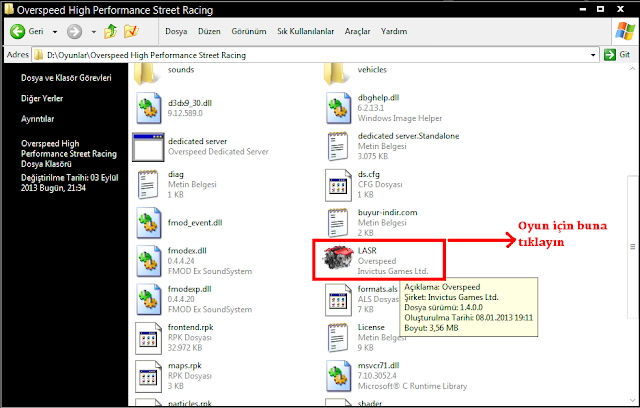Expand Diğer Yerler panel
Viewport: 640px width, 408px height.
[x=42, y=98]
